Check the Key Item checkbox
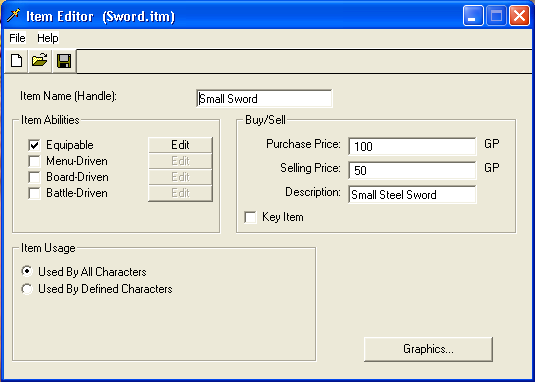Viewport: 535px width, 382px height. tap(250, 217)
